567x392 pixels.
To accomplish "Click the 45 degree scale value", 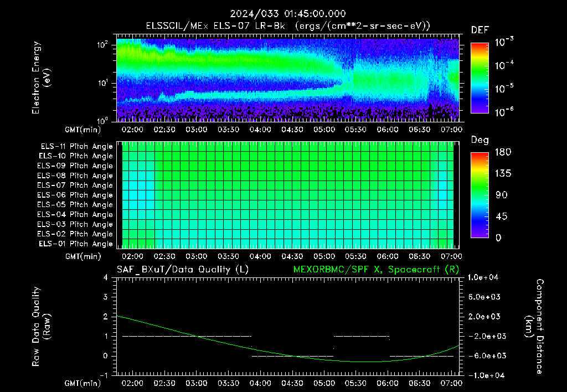I will click(x=501, y=216).
